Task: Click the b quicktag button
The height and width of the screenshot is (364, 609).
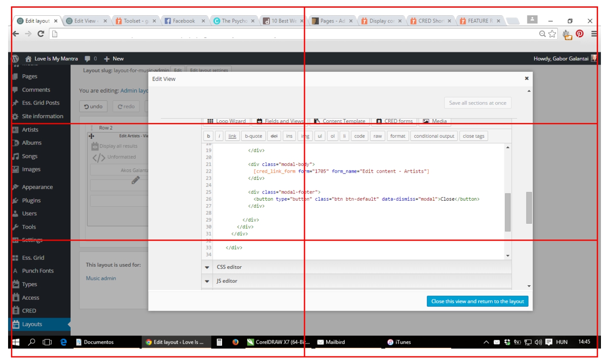Action: point(208,136)
